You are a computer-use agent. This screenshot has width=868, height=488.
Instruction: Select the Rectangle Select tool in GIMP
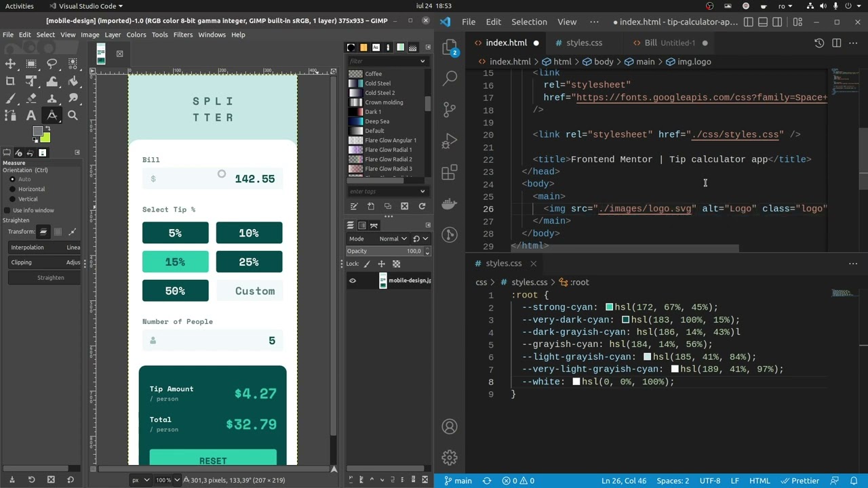pos(31,64)
